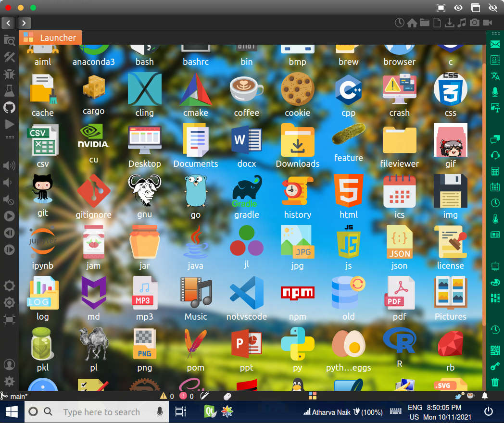504x423 pixels.
Task: Open the cmake launcher icon
Action: click(x=195, y=89)
